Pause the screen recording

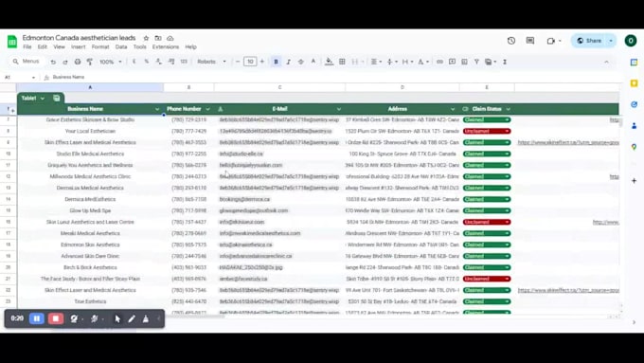[x=37, y=318]
